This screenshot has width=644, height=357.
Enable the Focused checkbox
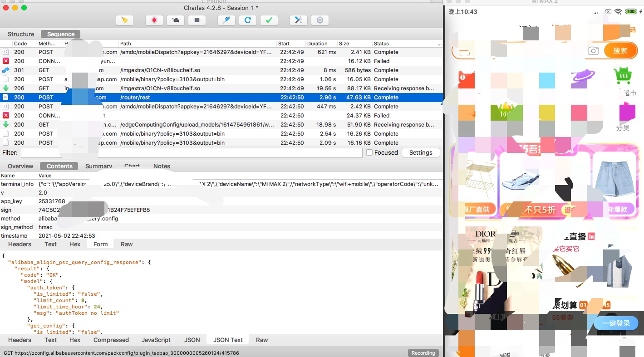click(x=369, y=153)
